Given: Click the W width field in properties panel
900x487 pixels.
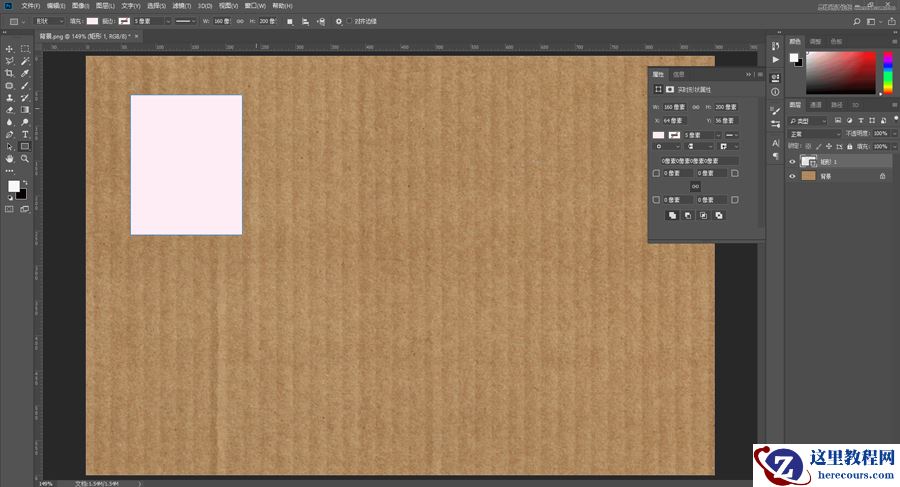Looking at the screenshot, I should [676, 107].
